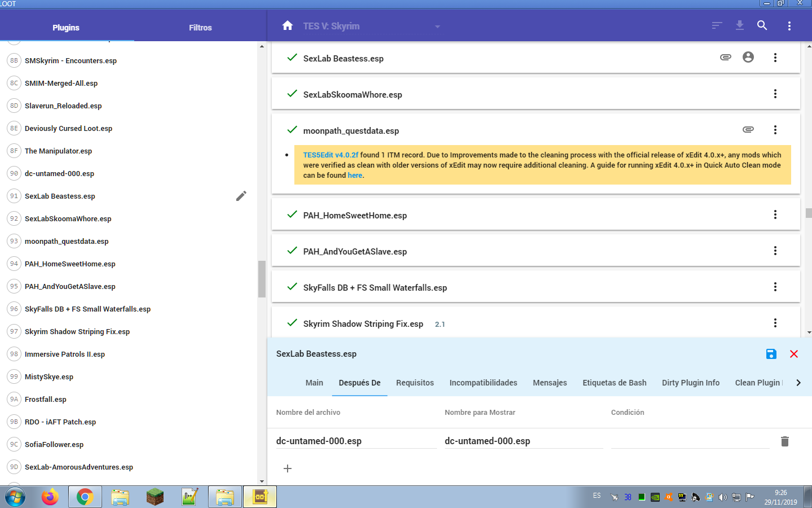Image resolution: width=812 pixels, height=508 pixels.
Task: Open the main menu kebab in the header
Action: pos(789,26)
